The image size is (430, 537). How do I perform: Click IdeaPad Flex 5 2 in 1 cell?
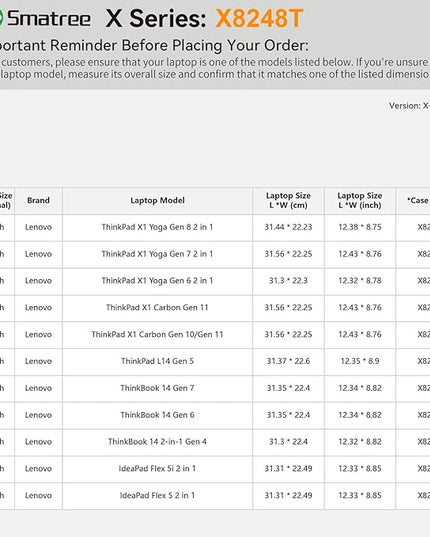pos(157,495)
